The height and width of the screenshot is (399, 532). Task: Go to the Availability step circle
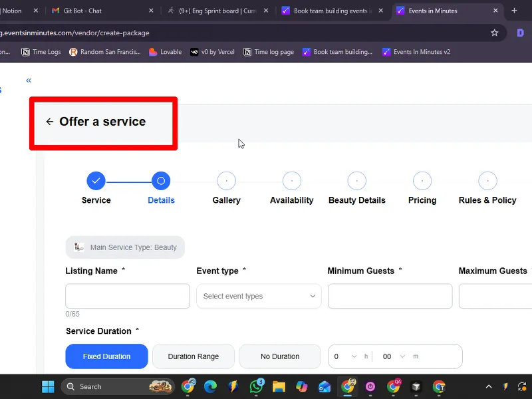tap(291, 180)
